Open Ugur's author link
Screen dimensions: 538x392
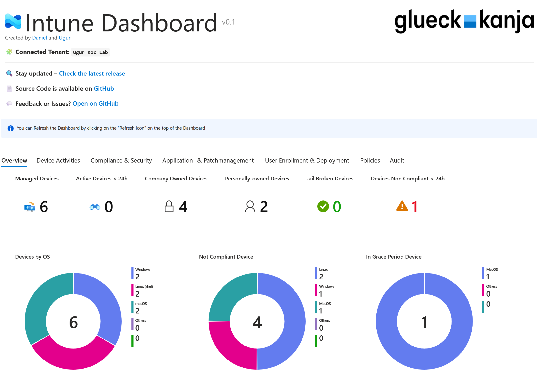click(x=65, y=38)
